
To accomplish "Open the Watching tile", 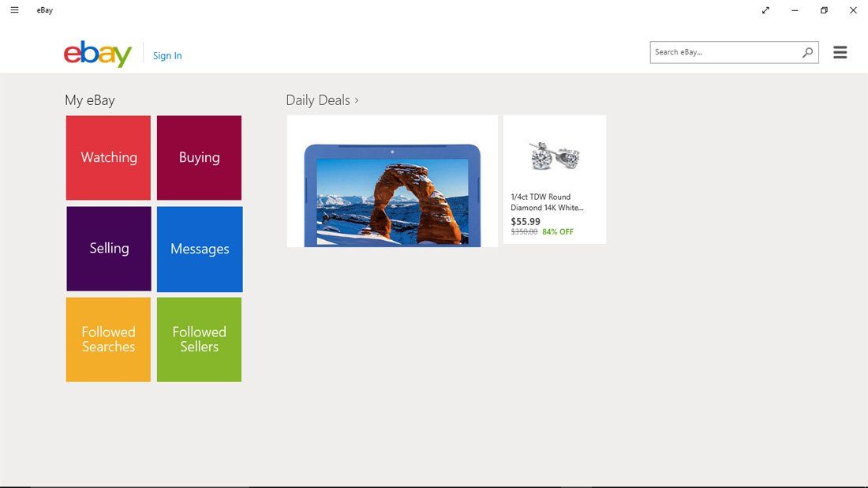I will coord(108,157).
